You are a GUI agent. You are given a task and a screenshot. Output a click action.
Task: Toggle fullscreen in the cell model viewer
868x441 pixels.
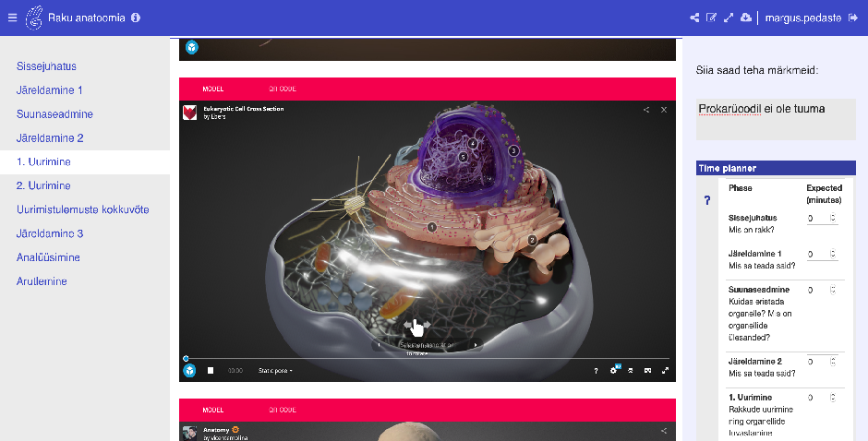pyautogui.click(x=664, y=371)
